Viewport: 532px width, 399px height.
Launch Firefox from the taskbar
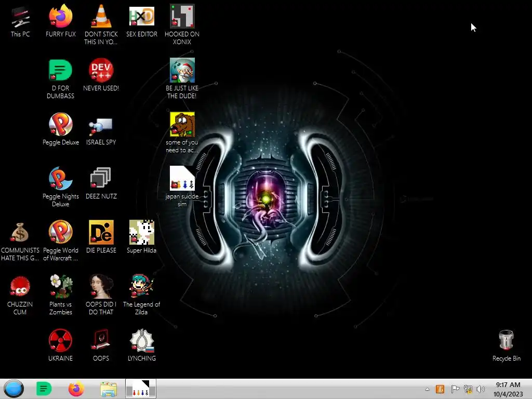click(76, 389)
